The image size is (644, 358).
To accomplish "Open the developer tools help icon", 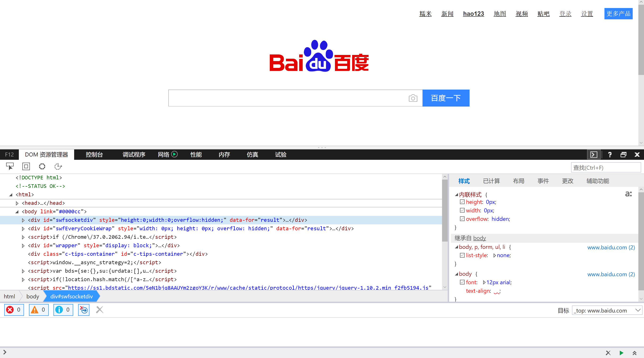I will (610, 154).
